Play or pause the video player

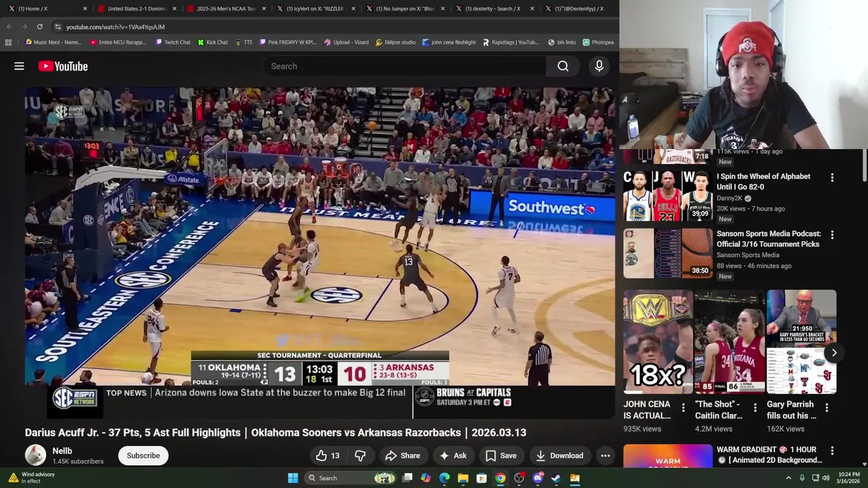click(319, 252)
